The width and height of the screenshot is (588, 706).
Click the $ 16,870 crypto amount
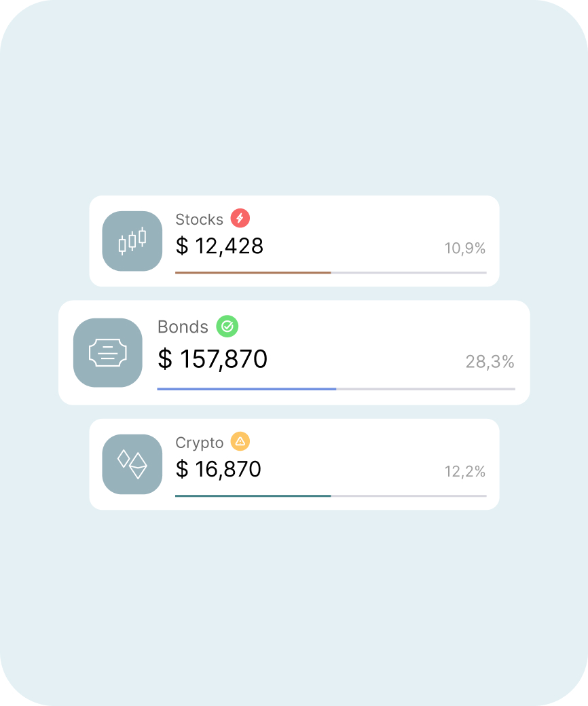pos(219,469)
